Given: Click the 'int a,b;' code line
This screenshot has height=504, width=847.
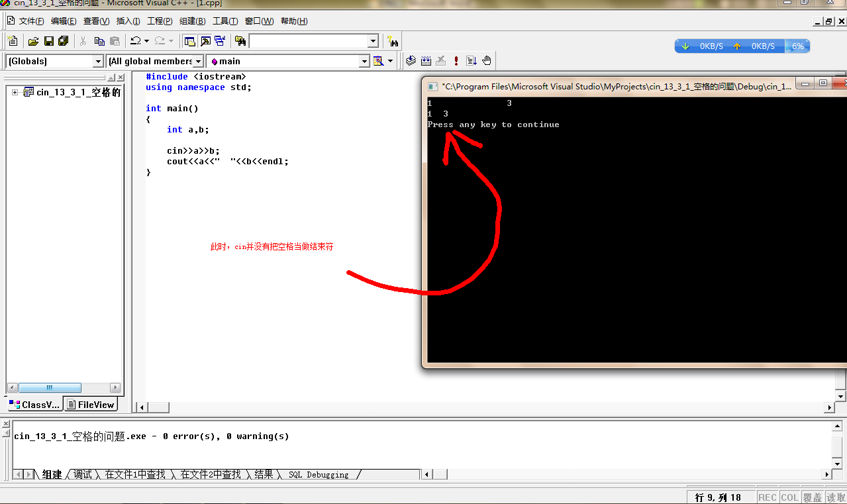Looking at the screenshot, I should [x=187, y=130].
